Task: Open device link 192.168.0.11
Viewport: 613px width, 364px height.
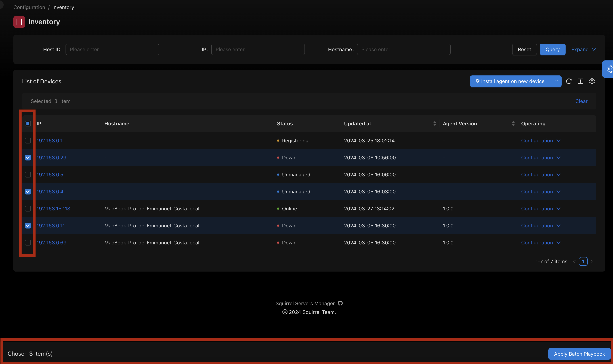Action: click(x=51, y=225)
